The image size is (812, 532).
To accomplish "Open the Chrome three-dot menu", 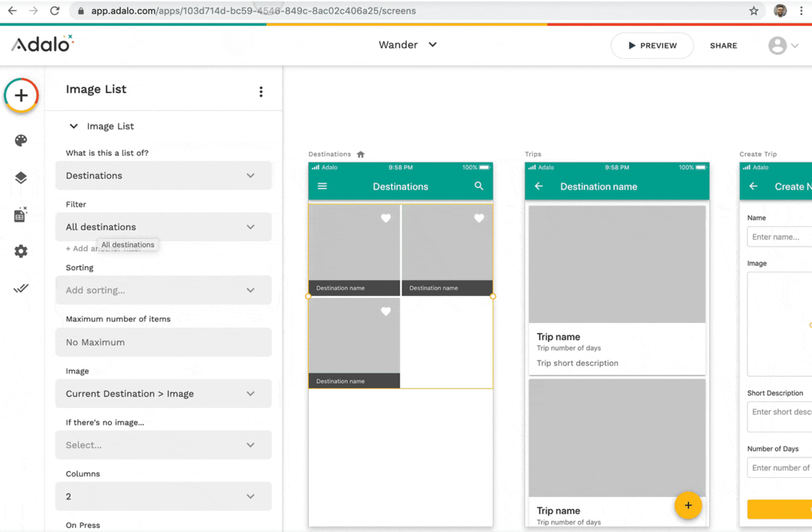I will pos(801,11).
